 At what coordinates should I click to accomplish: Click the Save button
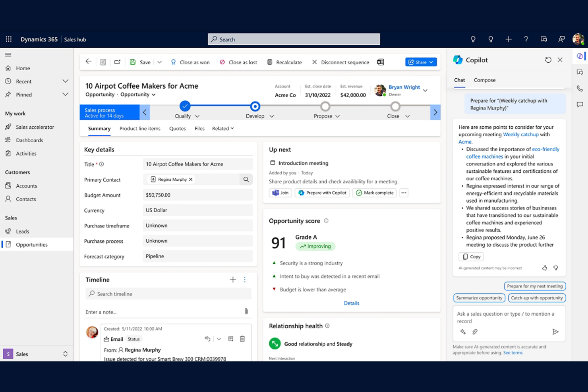point(140,62)
